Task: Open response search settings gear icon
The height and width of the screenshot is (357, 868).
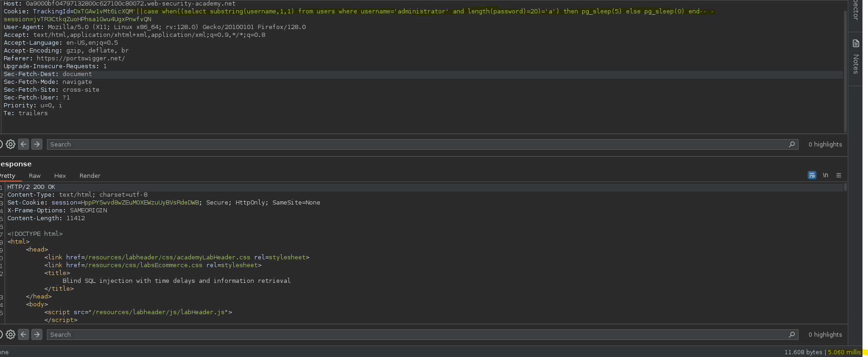Action: point(11,334)
